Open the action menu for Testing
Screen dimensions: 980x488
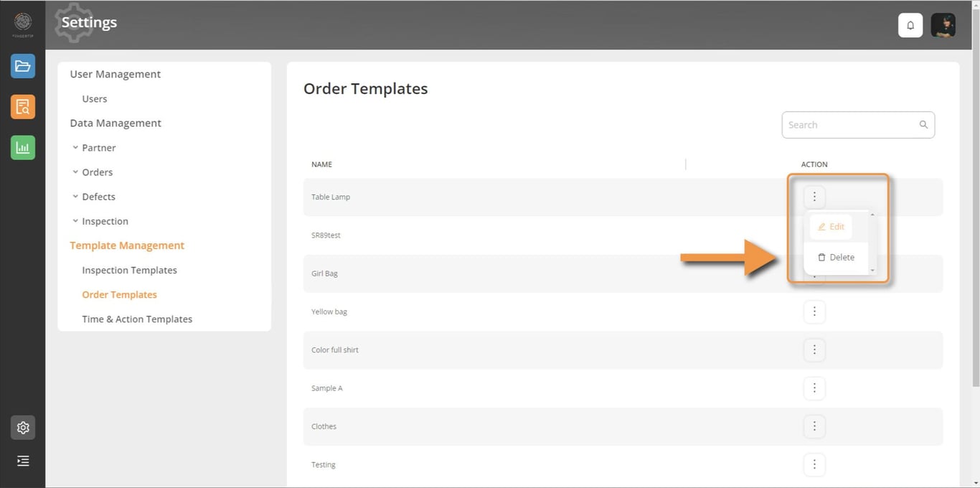pos(814,464)
